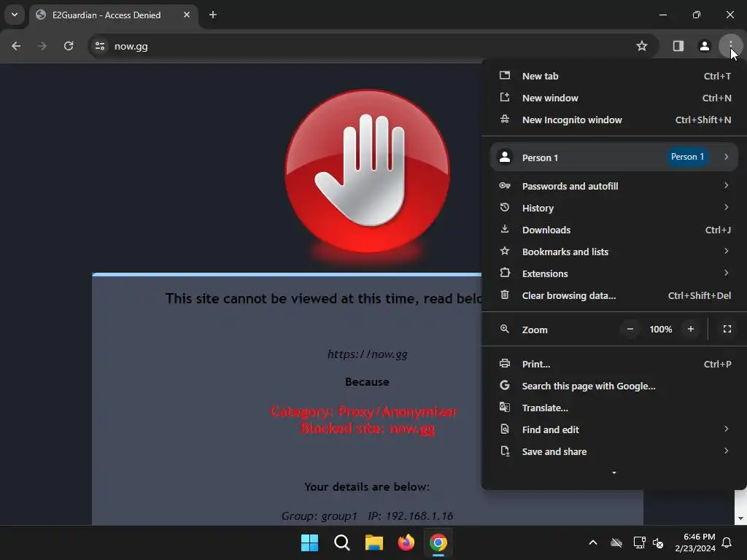Open the Person 1 profile submenu

pyautogui.click(x=614, y=157)
